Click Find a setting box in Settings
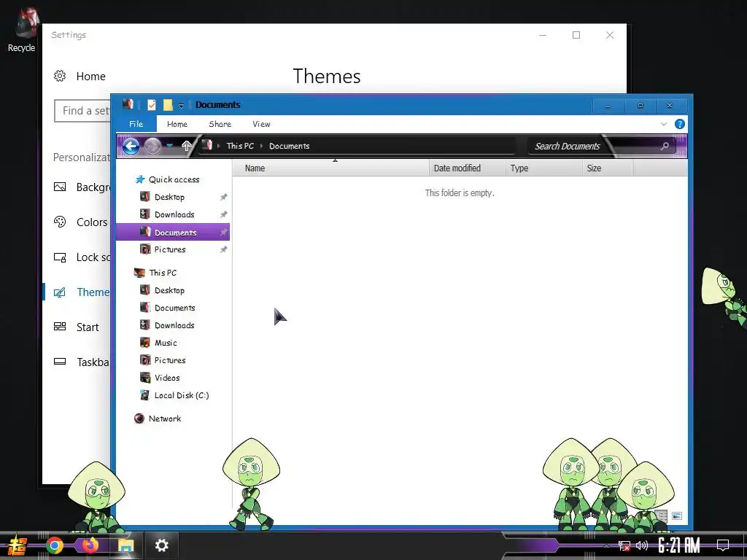Screen dimensions: 747x560 click(83, 111)
